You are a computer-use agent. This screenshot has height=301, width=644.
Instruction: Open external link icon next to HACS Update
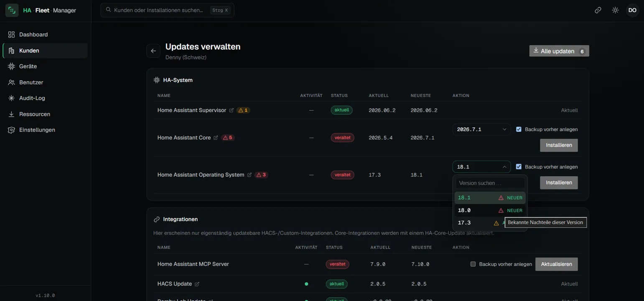197,284
